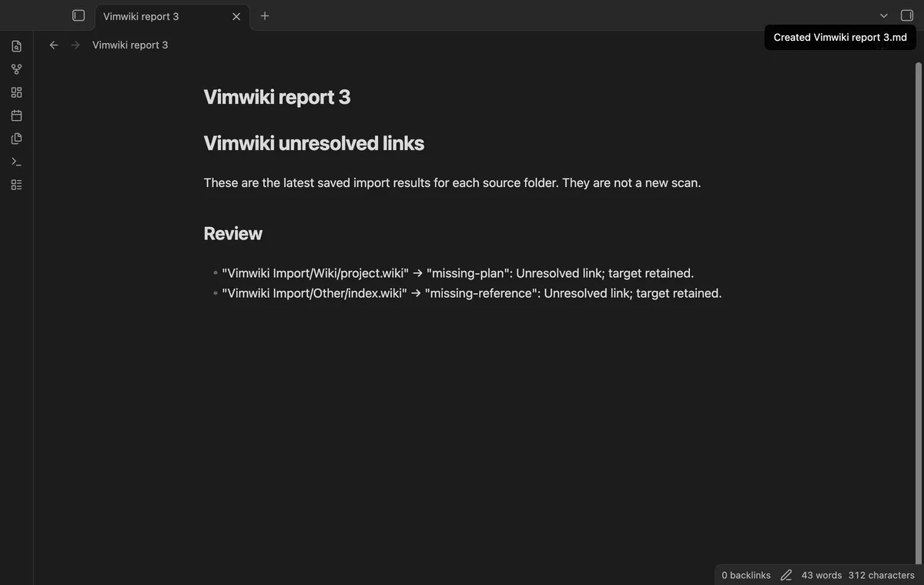Viewport: 924px width, 585px height.
Task: Expand the tab list dropdown chevron
Action: (884, 15)
